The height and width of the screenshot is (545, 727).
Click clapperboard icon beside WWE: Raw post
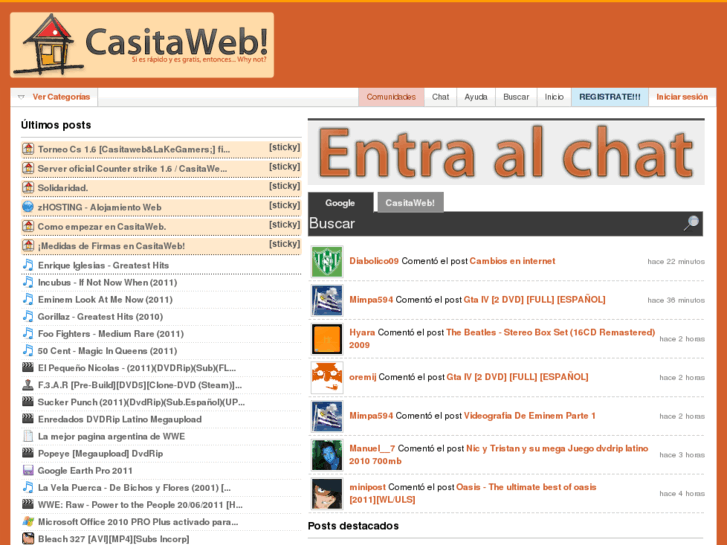[28, 505]
